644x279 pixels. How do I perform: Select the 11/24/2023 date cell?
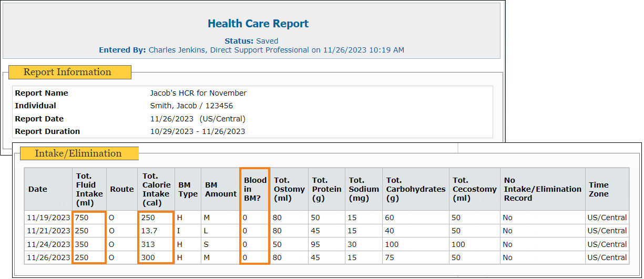(48, 244)
